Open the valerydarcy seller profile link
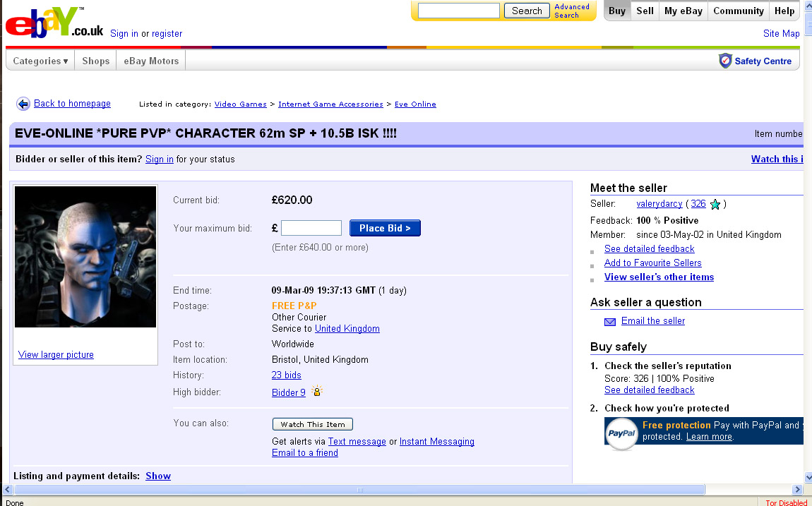Viewport: 812px width, 506px height. [659, 204]
